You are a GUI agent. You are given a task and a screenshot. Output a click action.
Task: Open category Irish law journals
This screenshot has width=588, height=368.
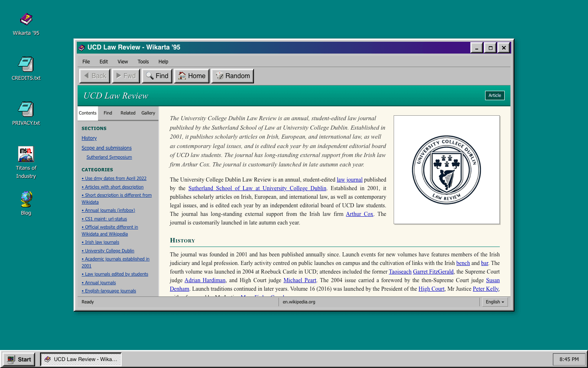(x=100, y=242)
